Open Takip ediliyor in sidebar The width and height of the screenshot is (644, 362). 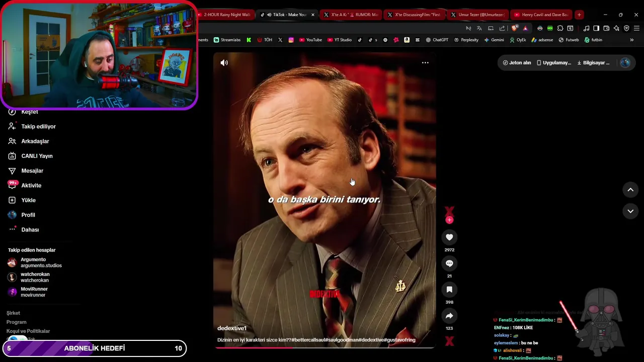[32, 127]
